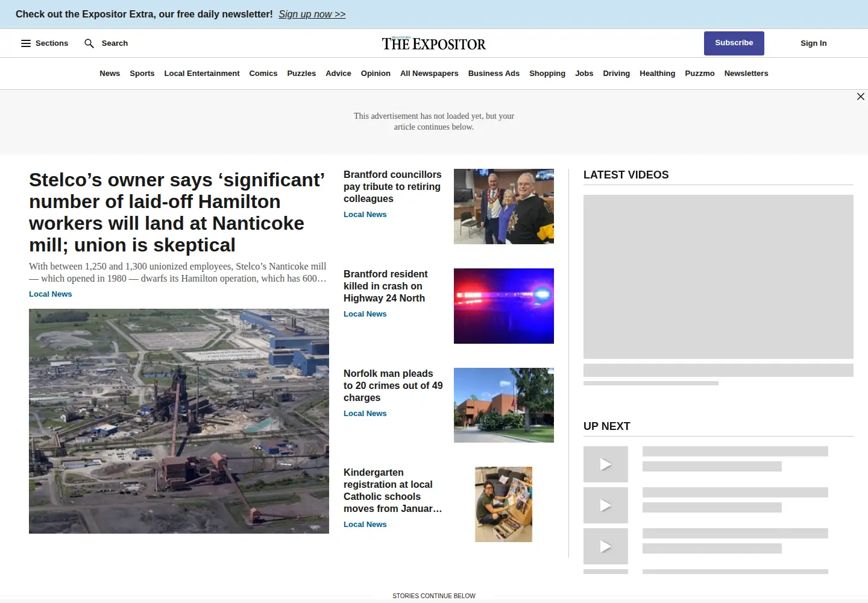
Task: Click the police lights thumbnail
Action: coord(504,306)
